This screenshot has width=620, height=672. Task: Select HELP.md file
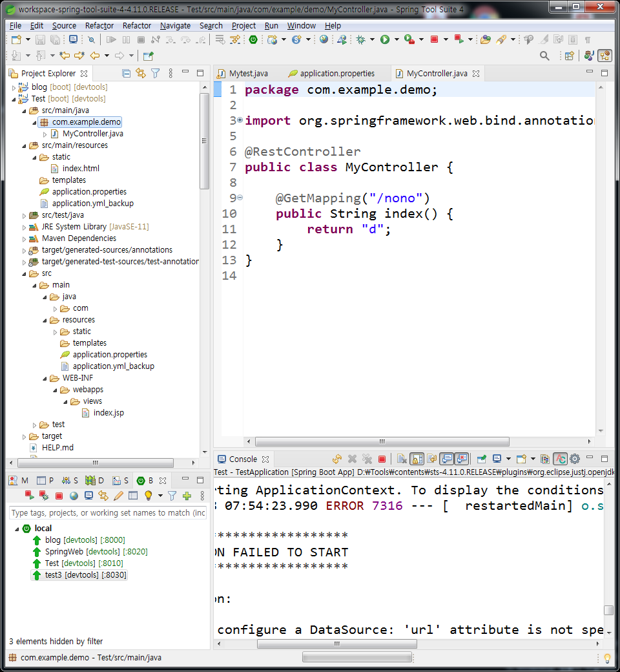click(52, 447)
